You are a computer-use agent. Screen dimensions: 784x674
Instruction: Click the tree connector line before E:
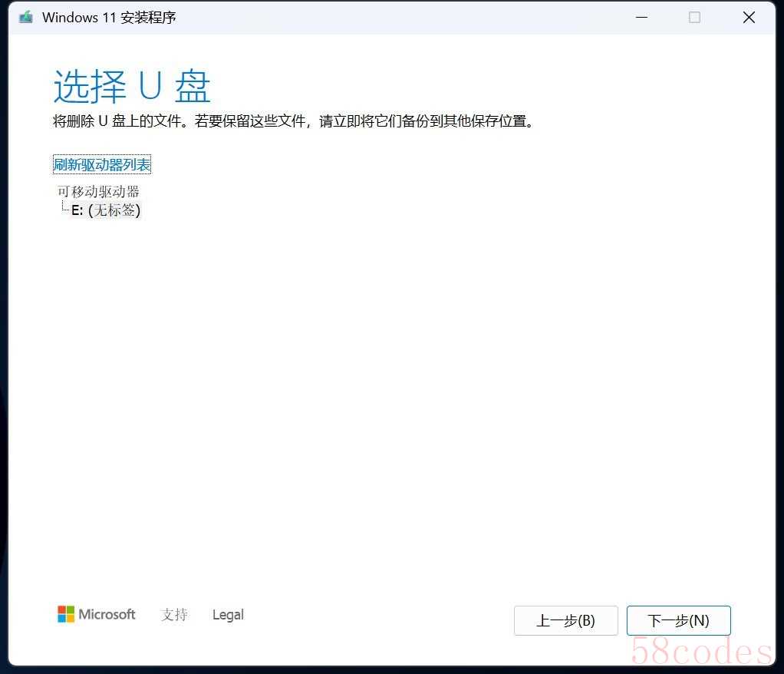pos(64,210)
